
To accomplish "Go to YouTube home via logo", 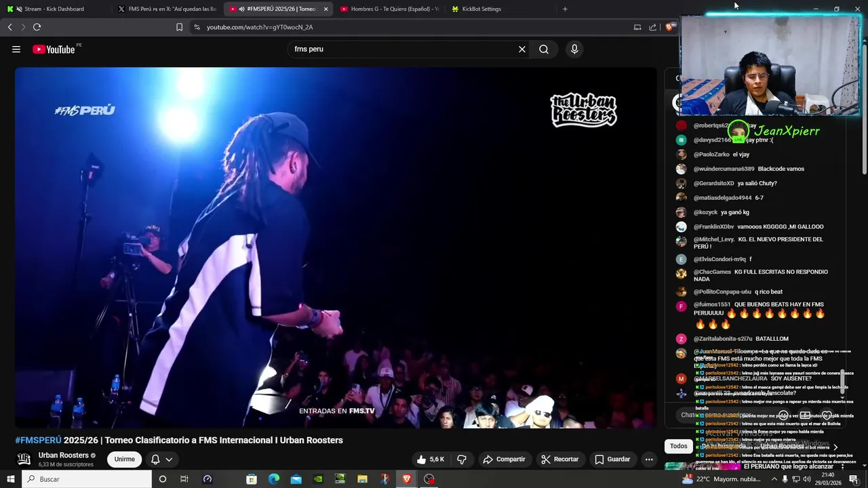I will [x=54, y=49].
